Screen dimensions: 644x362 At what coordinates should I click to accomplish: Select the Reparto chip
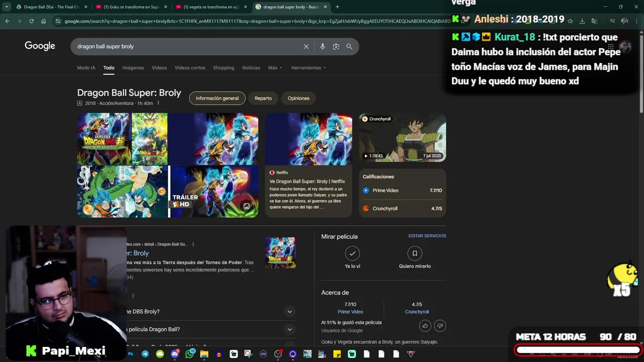pos(263,98)
